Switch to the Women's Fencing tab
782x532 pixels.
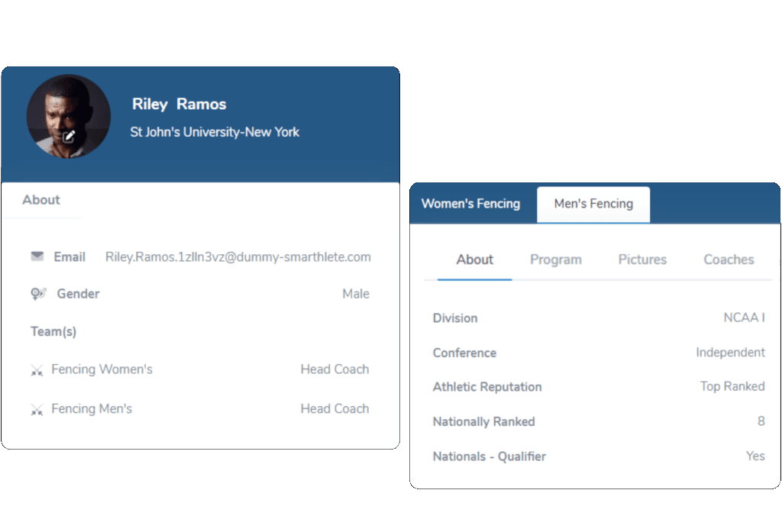coord(470,204)
